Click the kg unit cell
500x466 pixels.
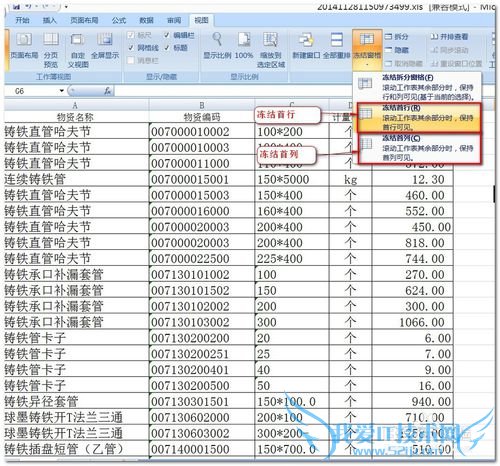pos(350,179)
